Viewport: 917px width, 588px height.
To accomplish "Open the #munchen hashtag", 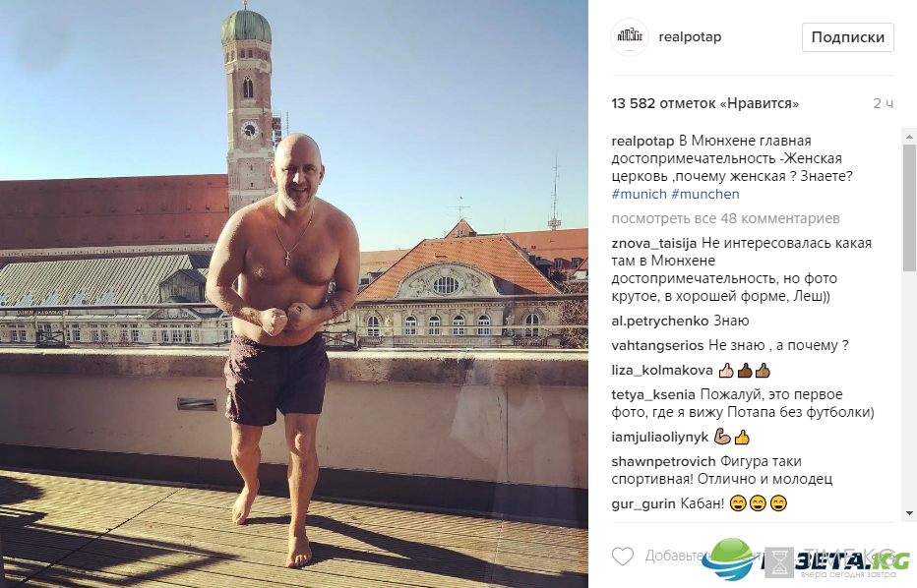I will coord(705,194).
